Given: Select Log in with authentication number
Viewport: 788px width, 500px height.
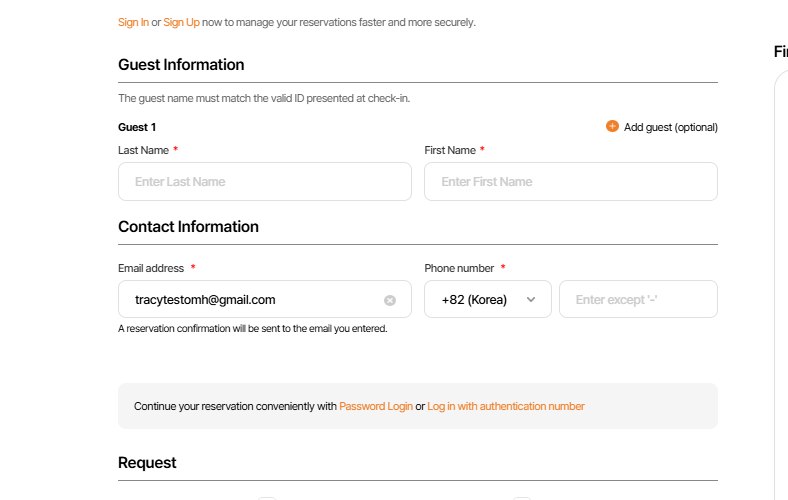Looking at the screenshot, I should (x=506, y=406).
